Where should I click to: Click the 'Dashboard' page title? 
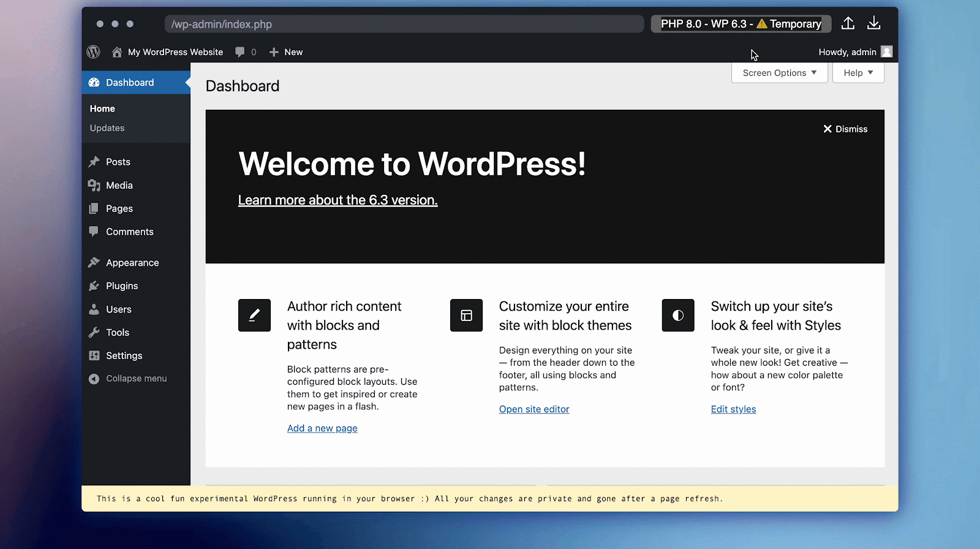click(243, 86)
